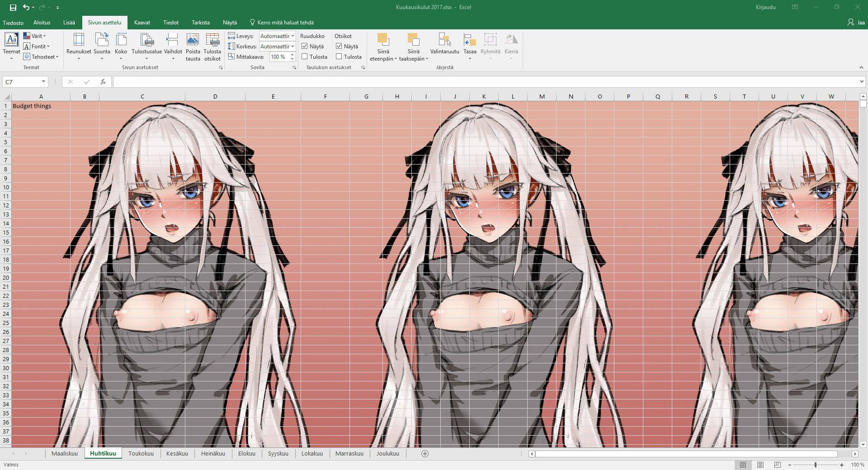868x470 pixels.
Task: Click the Undo arrow icon
Action: [26, 7]
